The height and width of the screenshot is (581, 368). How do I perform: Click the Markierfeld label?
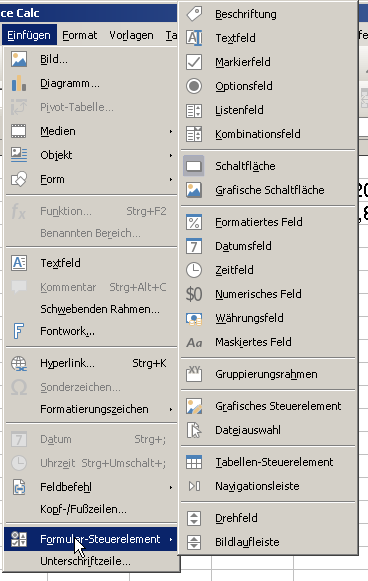coord(243,62)
